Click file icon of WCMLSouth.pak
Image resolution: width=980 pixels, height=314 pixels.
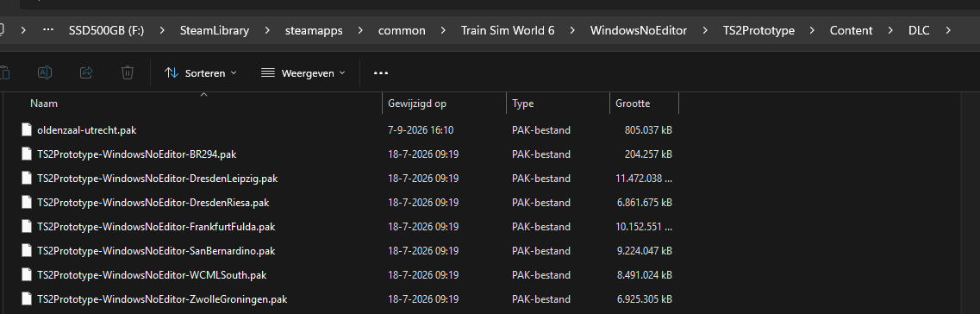[26, 274]
